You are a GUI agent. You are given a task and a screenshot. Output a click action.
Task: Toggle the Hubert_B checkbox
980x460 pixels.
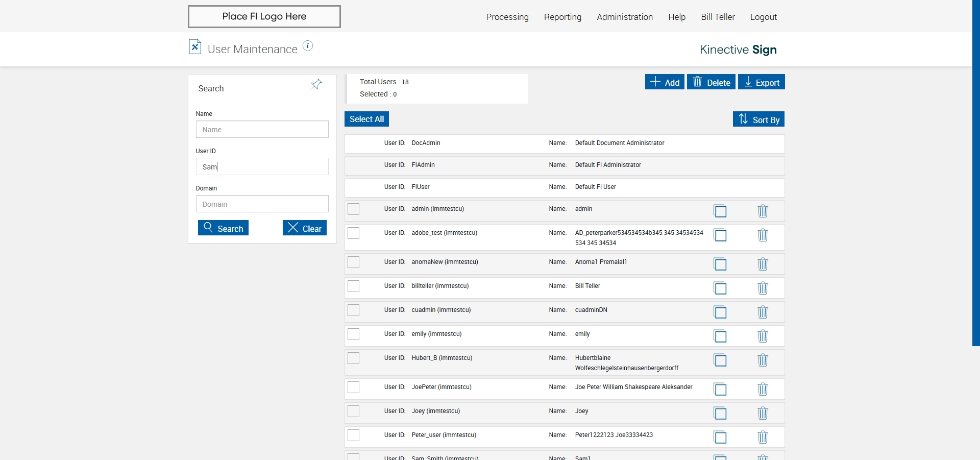tap(353, 358)
